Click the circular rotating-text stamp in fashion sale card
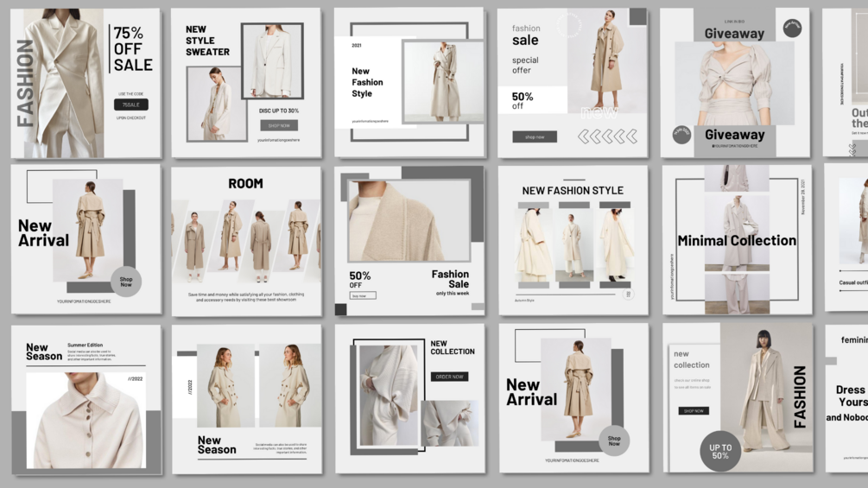Viewport: 868px width, 488px height. tap(569, 26)
